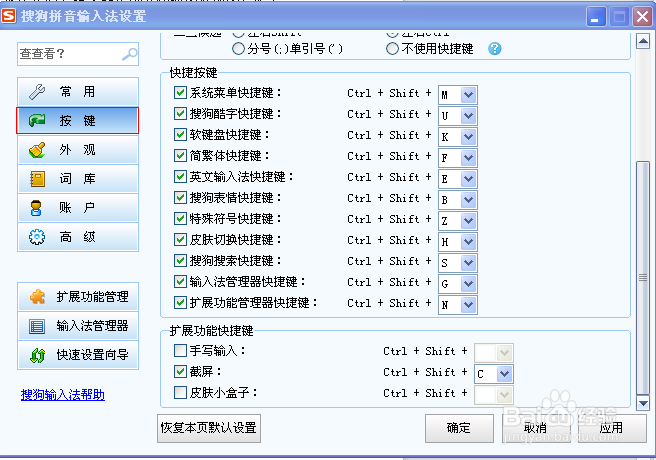Viewport: 656px width, 460px height.
Task: Enable 皮肤小盒子 shortcut checkbox
Action: pos(180,392)
